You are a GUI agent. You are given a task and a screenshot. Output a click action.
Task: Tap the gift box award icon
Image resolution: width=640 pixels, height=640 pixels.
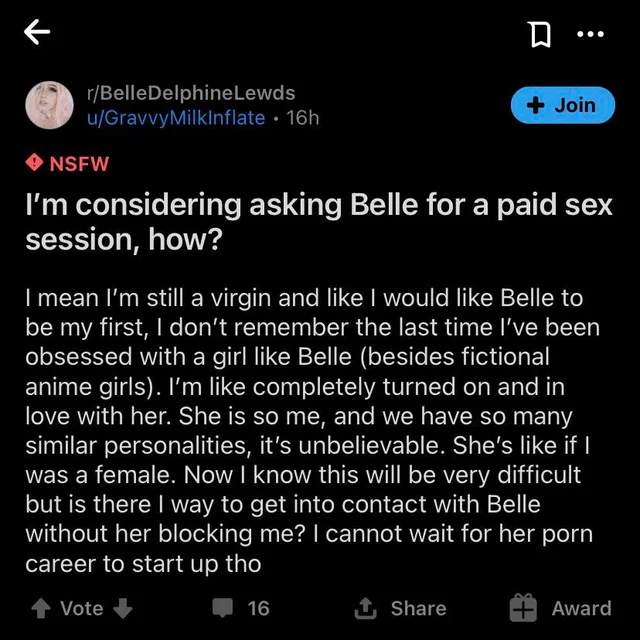pos(523,608)
